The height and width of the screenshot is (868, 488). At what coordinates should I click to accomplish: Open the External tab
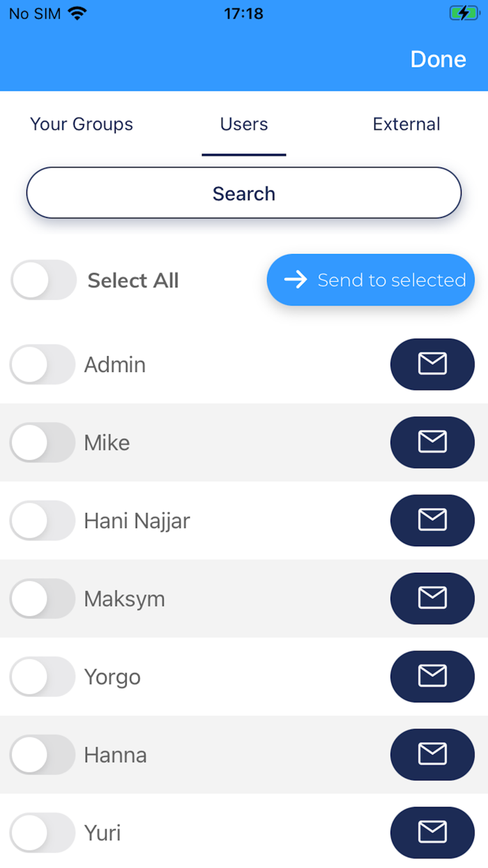point(406,124)
